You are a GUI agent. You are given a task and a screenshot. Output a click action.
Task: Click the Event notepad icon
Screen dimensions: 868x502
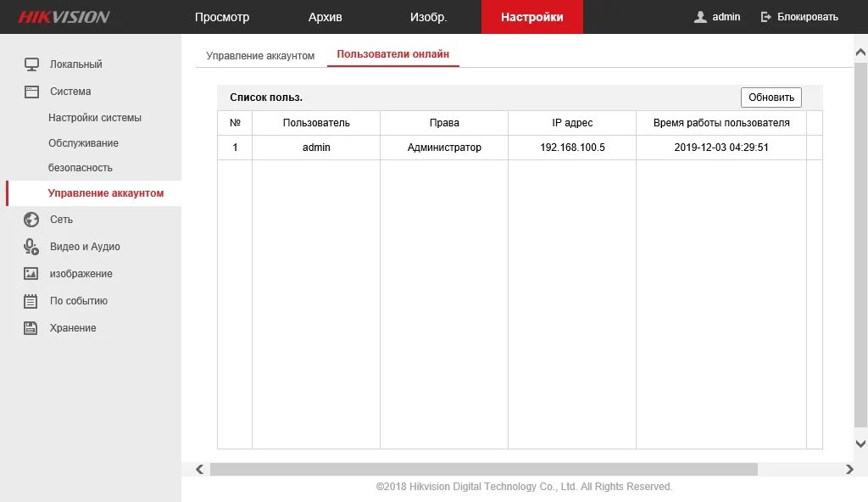point(31,301)
